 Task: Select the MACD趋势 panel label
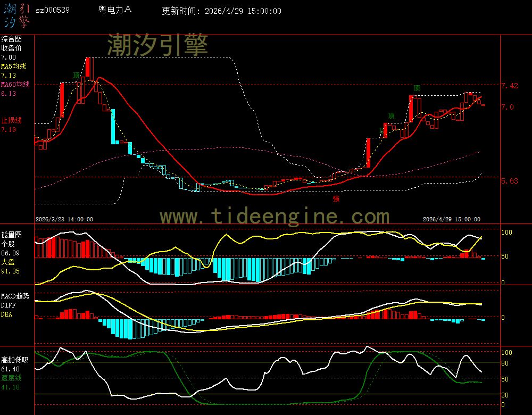[15, 296]
